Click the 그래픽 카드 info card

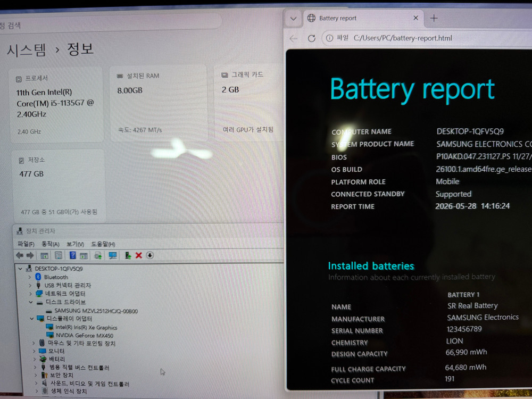pyautogui.click(x=248, y=102)
